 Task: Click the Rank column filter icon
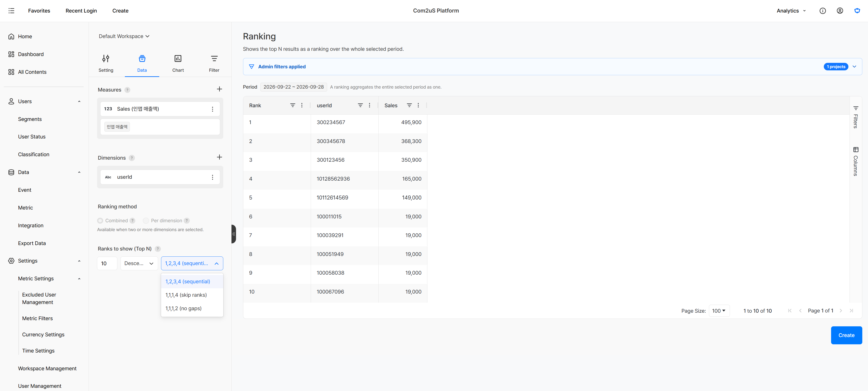pyautogui.click(x=293, y=105)
